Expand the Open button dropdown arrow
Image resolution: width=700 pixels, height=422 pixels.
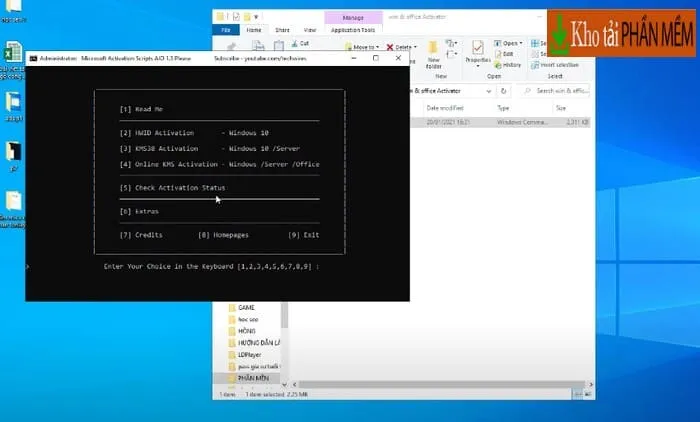521,43
